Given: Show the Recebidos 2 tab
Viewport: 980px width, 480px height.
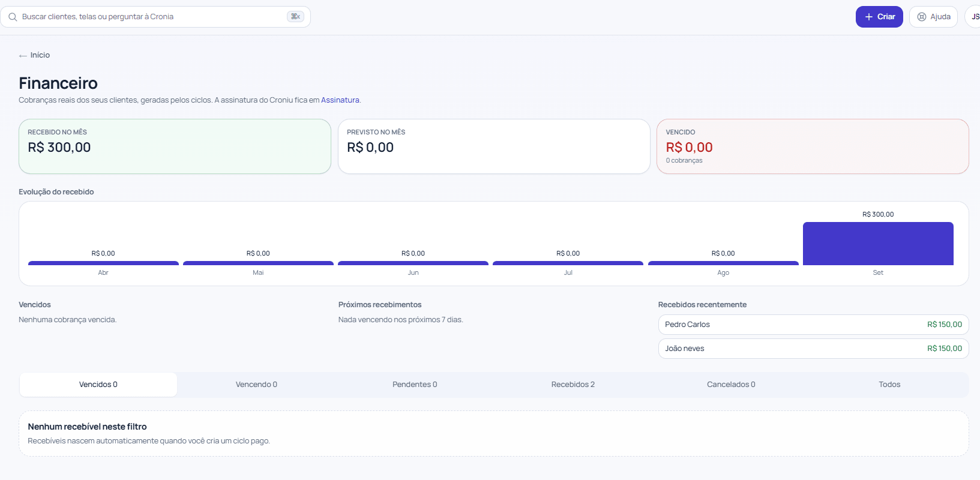Looking at the screenshot, I should click(573, 385).
